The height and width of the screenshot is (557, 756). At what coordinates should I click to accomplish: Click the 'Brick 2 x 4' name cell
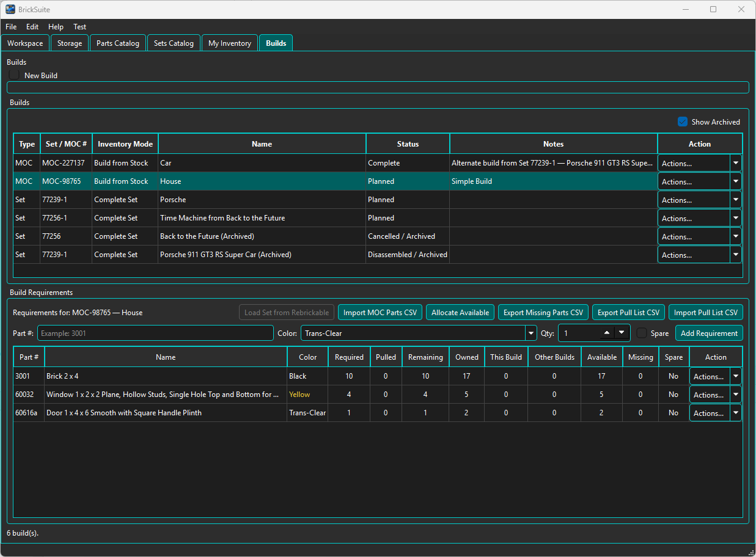pyautogui.click(x=166, y=376)
